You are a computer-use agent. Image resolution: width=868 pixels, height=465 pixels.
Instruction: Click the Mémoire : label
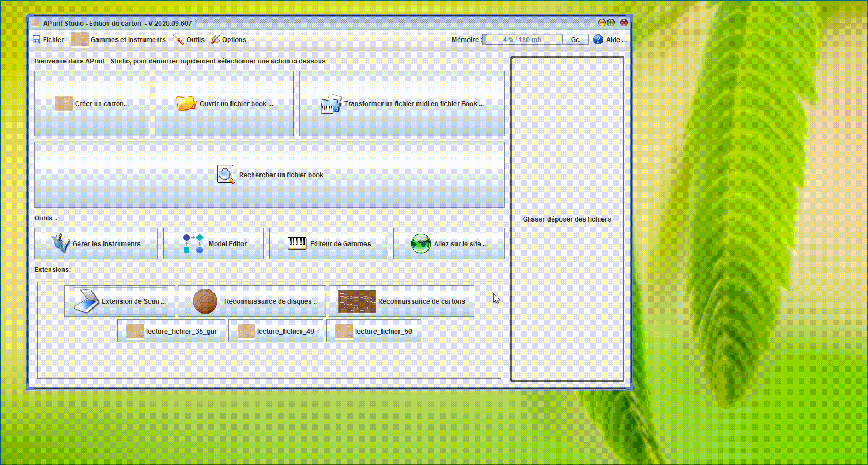point(466,39)
